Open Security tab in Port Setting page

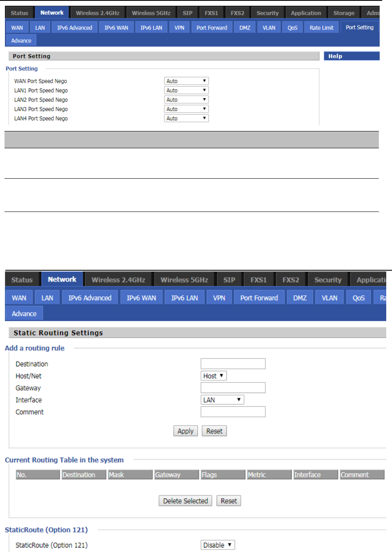click(267, 13)
